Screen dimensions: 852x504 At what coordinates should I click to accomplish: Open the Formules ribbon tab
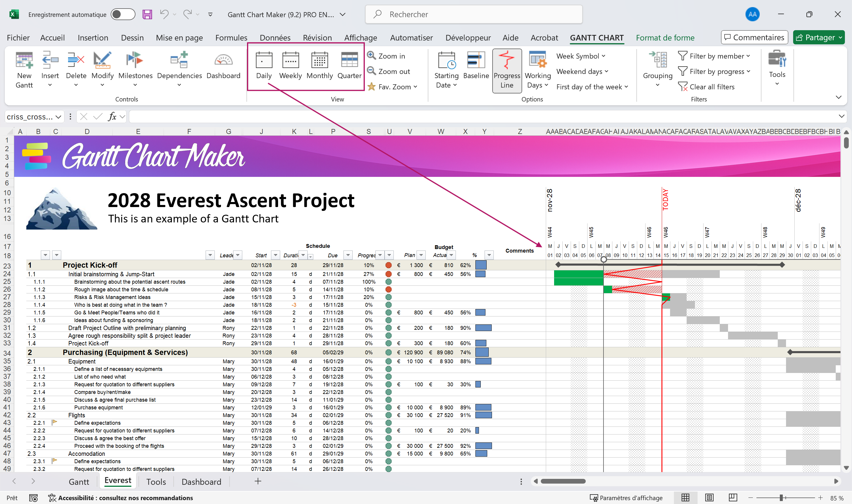point(231,38)
